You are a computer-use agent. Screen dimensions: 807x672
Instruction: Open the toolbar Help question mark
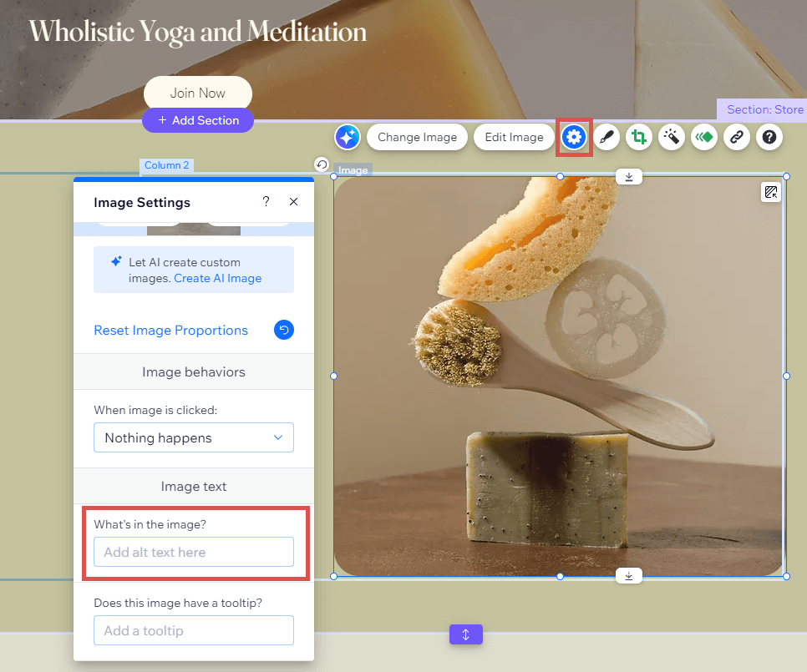click(769, 138)
